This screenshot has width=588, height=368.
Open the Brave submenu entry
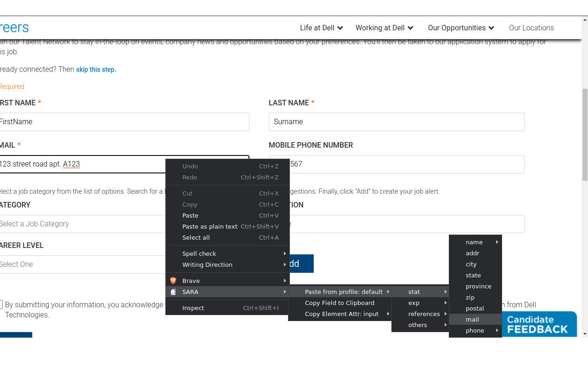pyautogui.click(x=227, y=281)
